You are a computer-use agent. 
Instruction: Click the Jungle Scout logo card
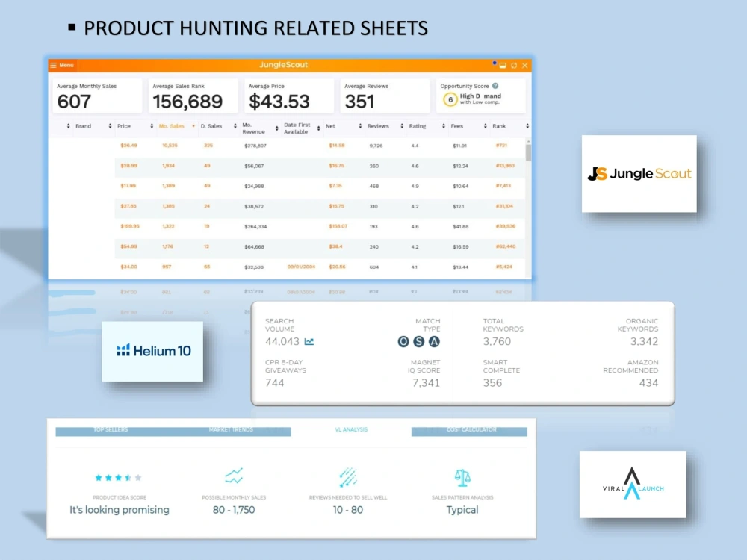(639, 174)
